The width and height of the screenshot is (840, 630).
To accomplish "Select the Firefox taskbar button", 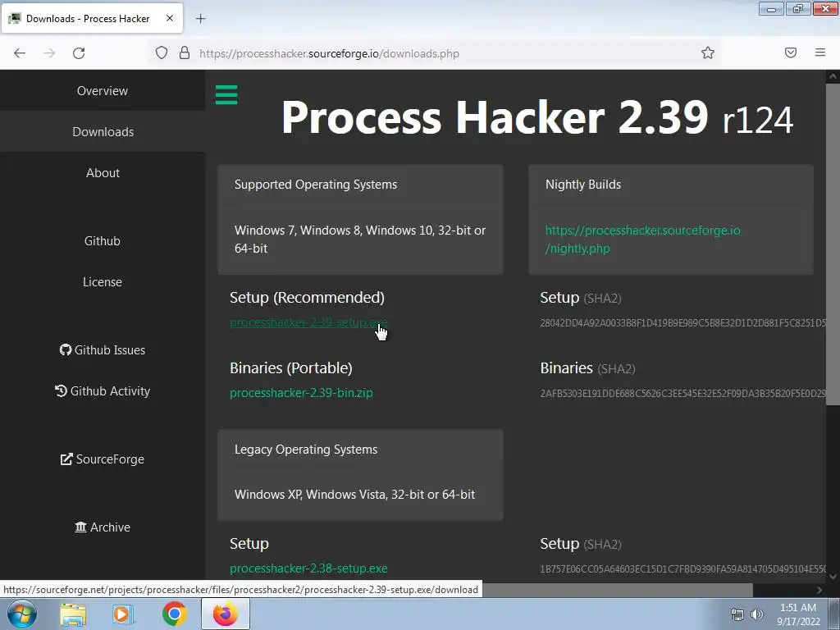I will click(x=225, y=614).
